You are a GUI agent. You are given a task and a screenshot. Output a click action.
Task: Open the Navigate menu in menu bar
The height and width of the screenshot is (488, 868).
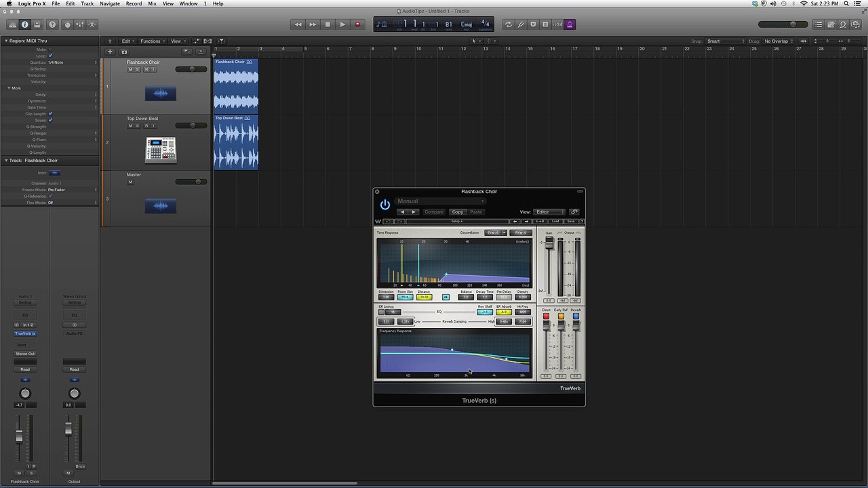(110, 3)
